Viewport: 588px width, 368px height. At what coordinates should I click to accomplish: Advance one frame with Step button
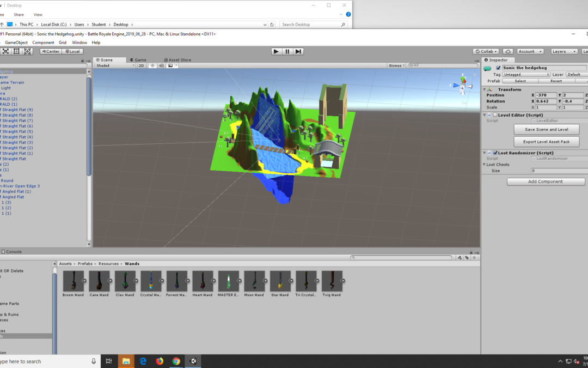298,51
